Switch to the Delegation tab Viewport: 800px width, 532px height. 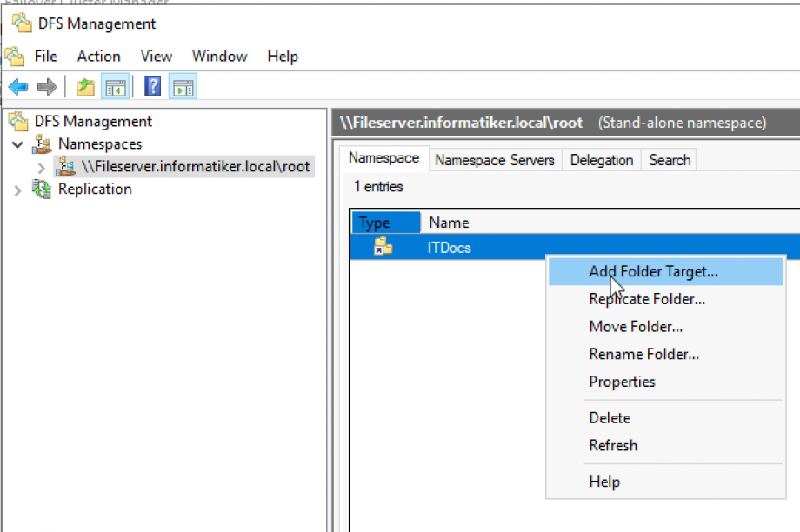(601, 160)
